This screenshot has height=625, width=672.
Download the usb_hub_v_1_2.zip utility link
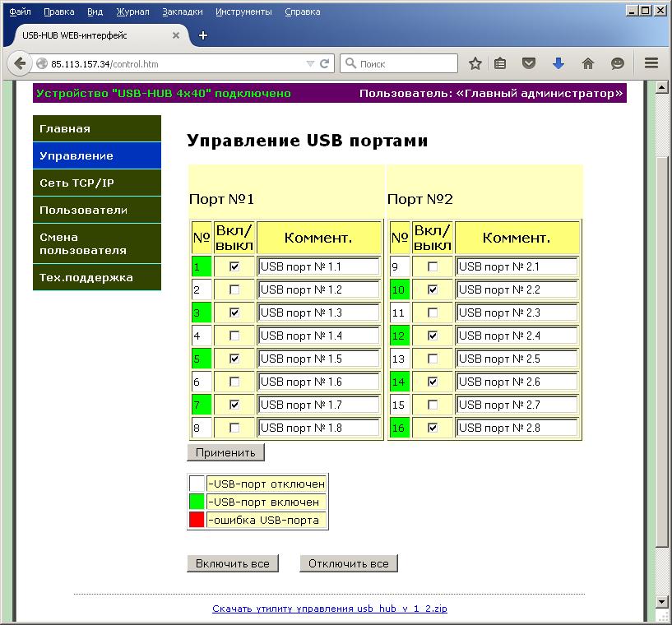point(330,609)
